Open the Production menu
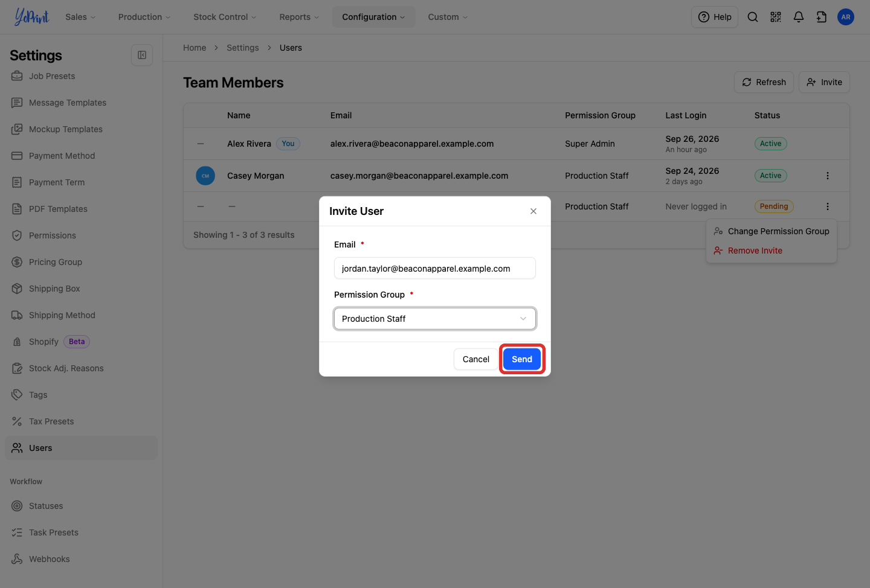Screen dimensions: 870x588 [144, 17]
